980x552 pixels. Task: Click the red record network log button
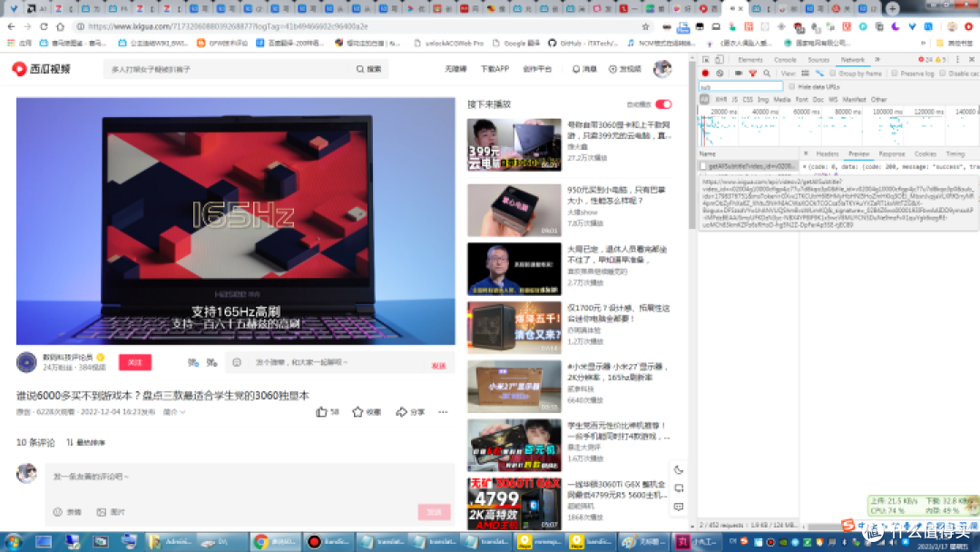[706, 74]
